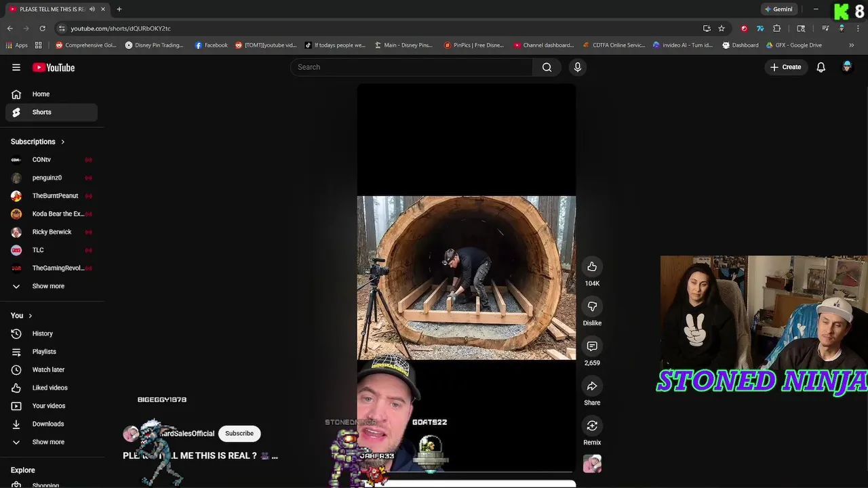Expand the You section header
Image resolution: width=868 pixels, height=488 pixels.
coord(22,315)
